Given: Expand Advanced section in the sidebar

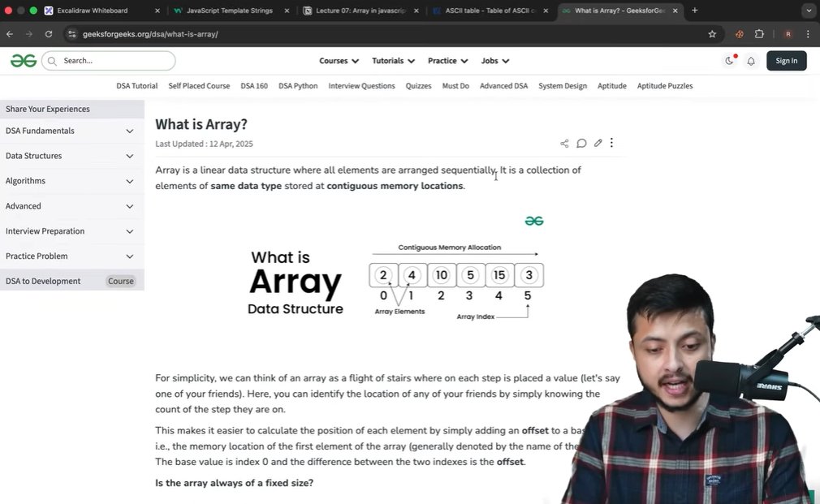Looking at the screenshot, I should (x=71, y=206).
